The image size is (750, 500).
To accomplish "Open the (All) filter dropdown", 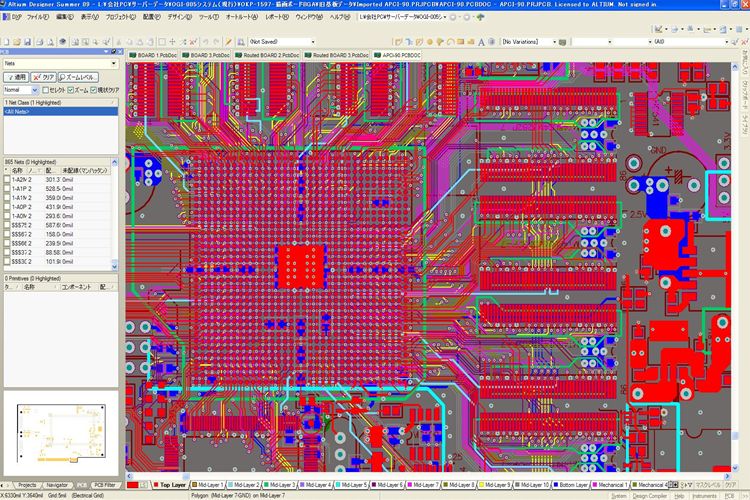I will coord(727,42).
